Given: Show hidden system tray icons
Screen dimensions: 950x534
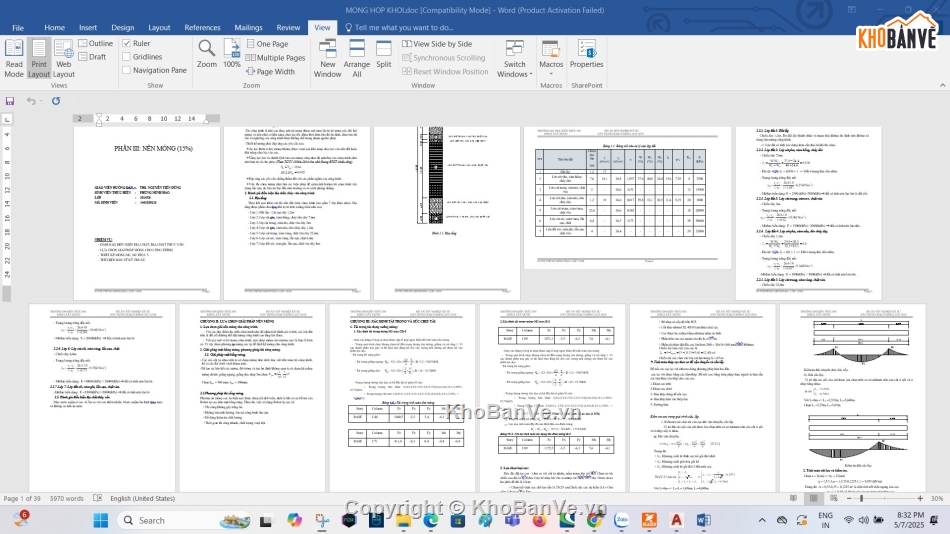Looking at the screenshot, I should coord(762,520).
